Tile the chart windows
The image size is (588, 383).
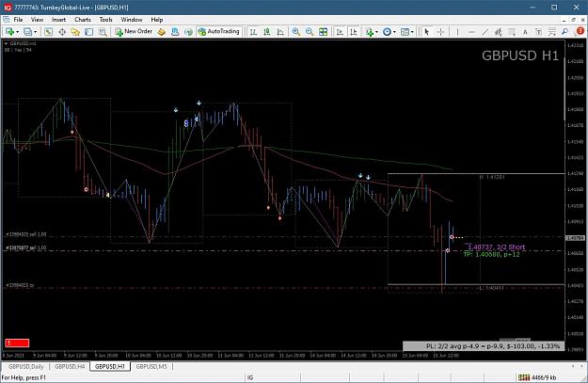(x=323, y=32)
